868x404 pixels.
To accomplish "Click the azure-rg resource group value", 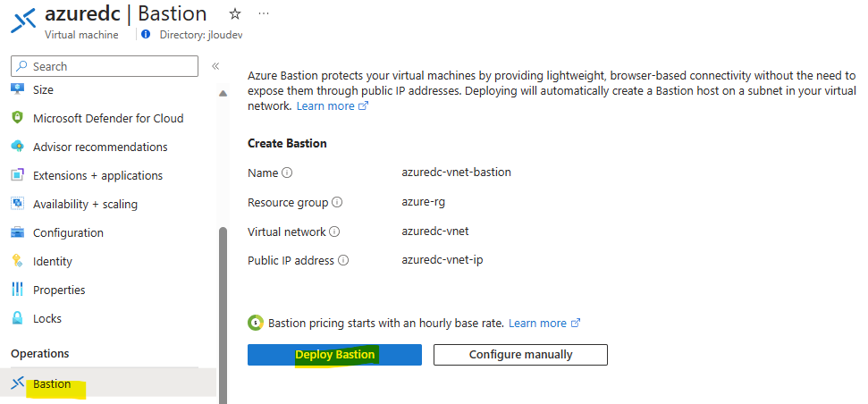I will [424, 202].
